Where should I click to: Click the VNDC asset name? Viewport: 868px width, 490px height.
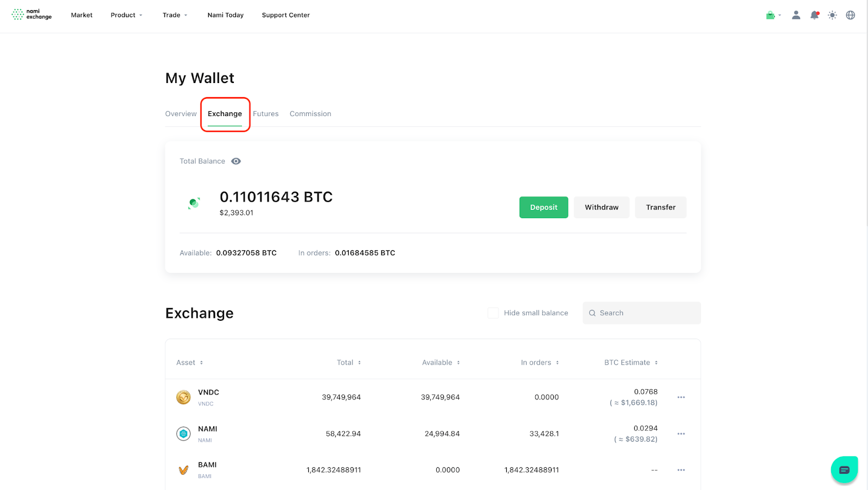[x=208, y=392]
